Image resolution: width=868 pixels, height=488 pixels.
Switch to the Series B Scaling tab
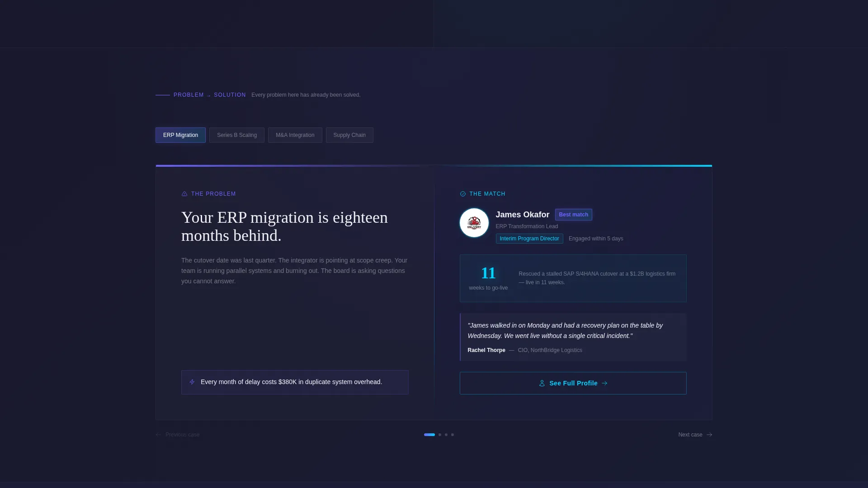(x=237, y=135)
